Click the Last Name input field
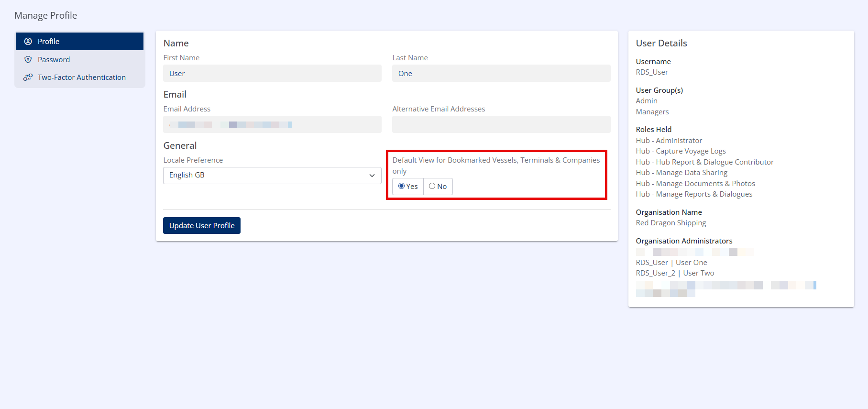 click(x=501, y=73)
